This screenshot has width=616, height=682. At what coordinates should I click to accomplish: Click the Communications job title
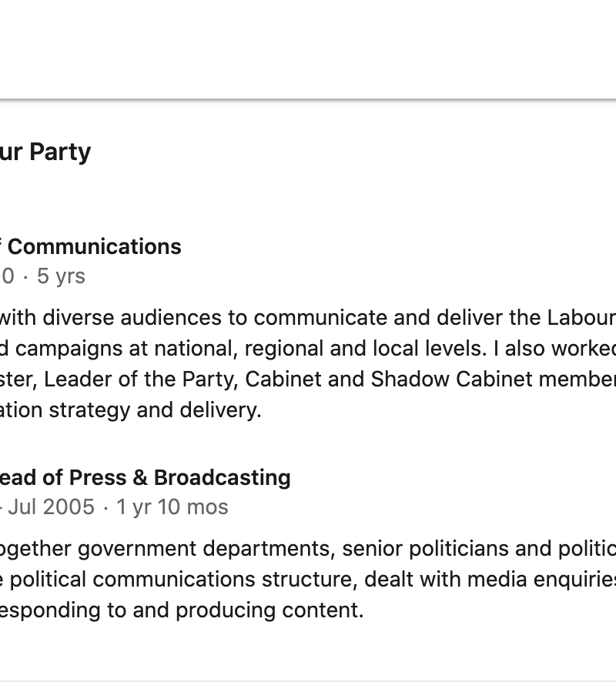pos(94,246)
